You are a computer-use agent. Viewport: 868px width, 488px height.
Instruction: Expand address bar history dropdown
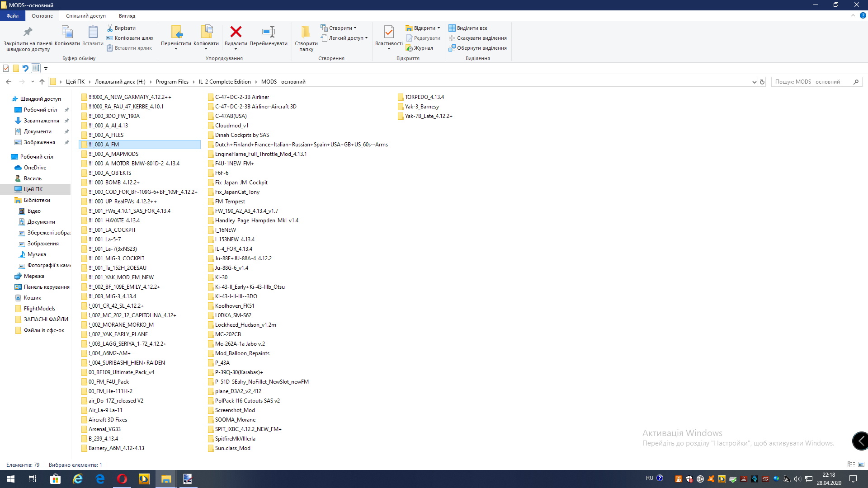pos(754,82)
